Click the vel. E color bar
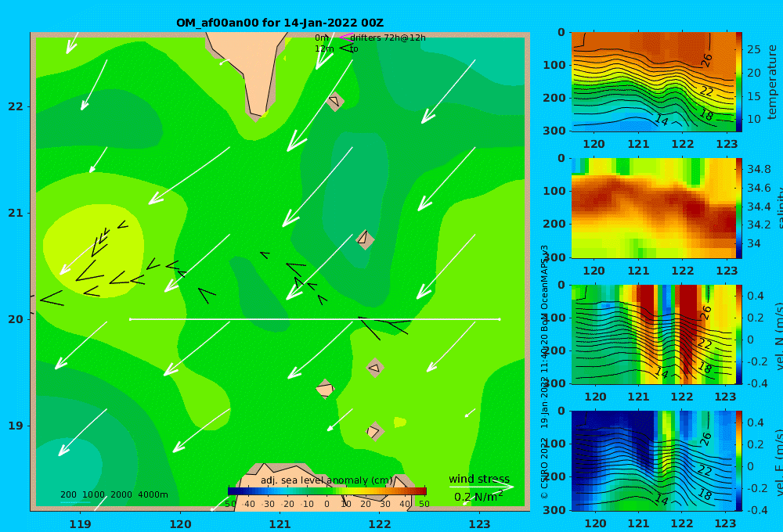The image size is (783, 532). coord(738,461)
